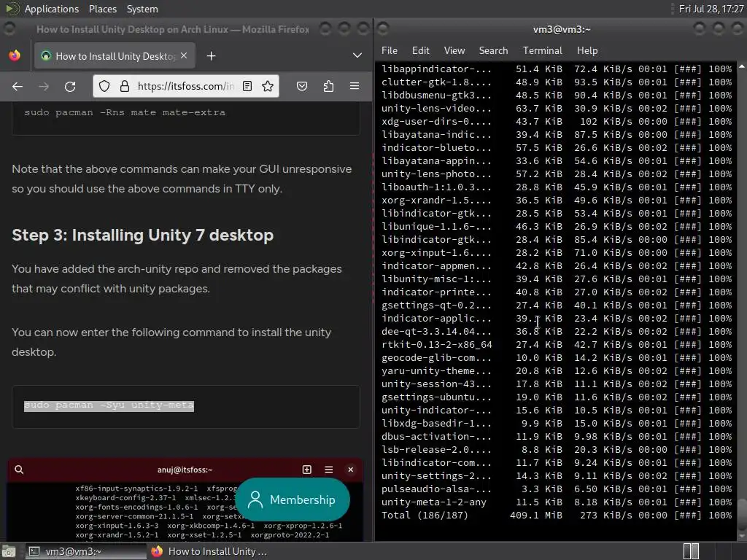Click the search icon in embedded terminal image
This screenshot has width=747, height=560.
pos(19,470)
